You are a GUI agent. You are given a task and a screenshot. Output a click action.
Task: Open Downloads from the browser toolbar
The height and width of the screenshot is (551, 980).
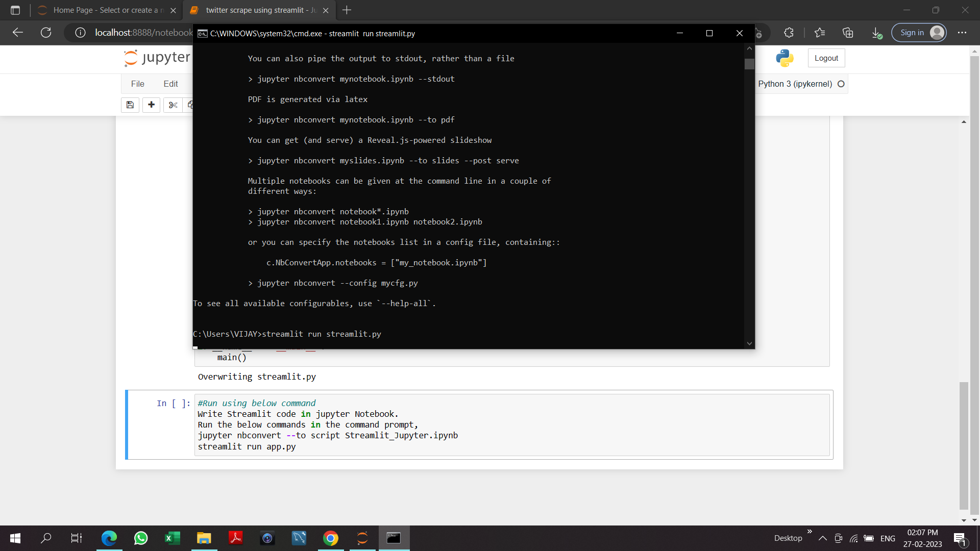pyautogui.click(x=877, y=32)
